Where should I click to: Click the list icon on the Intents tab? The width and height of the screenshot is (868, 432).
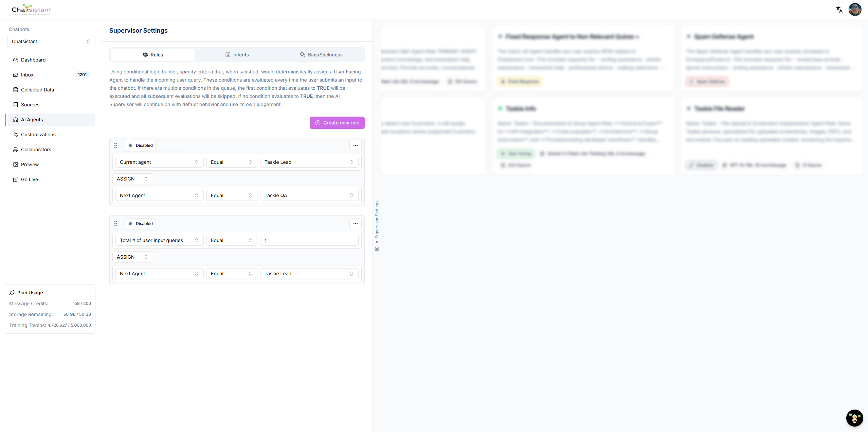coord(228,55)
